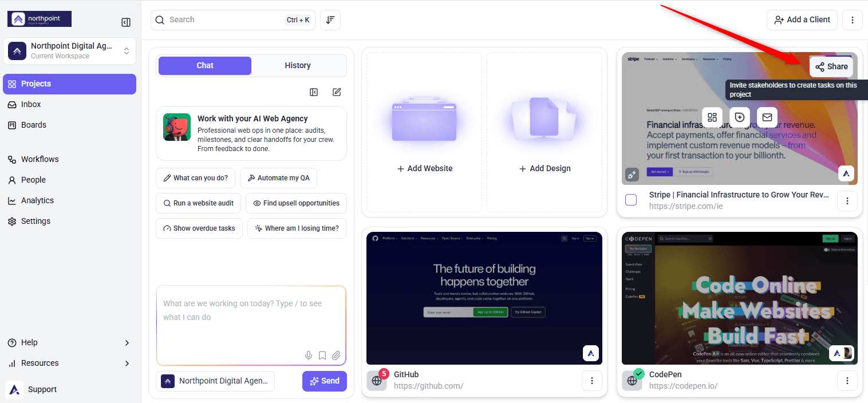Open the board grid icon on Stripe card
This screenshot has width=868, height=403.
click(x=712, y=117)
